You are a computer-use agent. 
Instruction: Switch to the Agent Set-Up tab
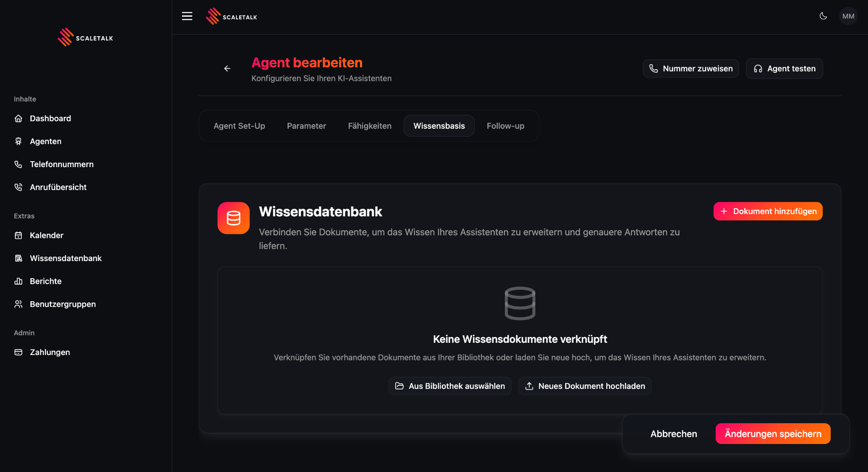pos(239,126)
